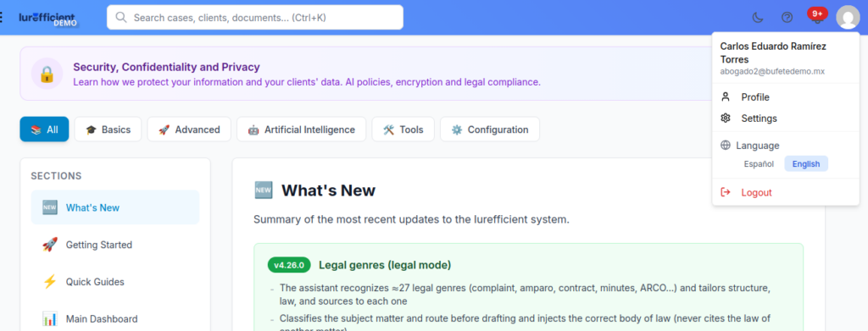The image size is (868, 331).
Task: Select the All category filter
Action: click(44, 130)
